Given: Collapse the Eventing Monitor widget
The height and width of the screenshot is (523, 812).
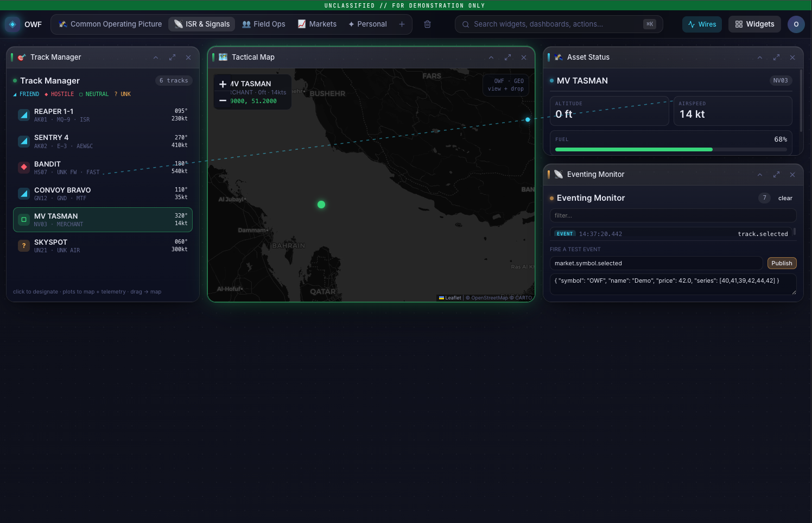Looking at the screenshot, I should pos(760,174).
